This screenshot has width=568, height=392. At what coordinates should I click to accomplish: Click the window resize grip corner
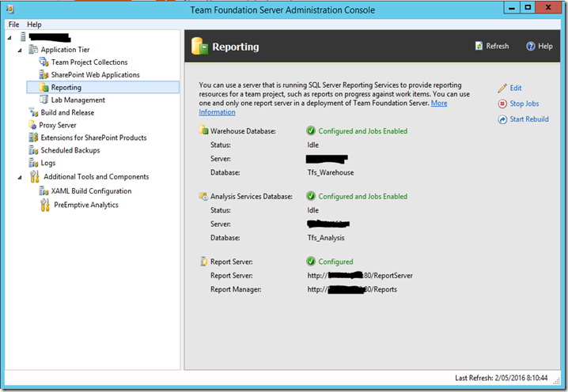coord(556,380)
